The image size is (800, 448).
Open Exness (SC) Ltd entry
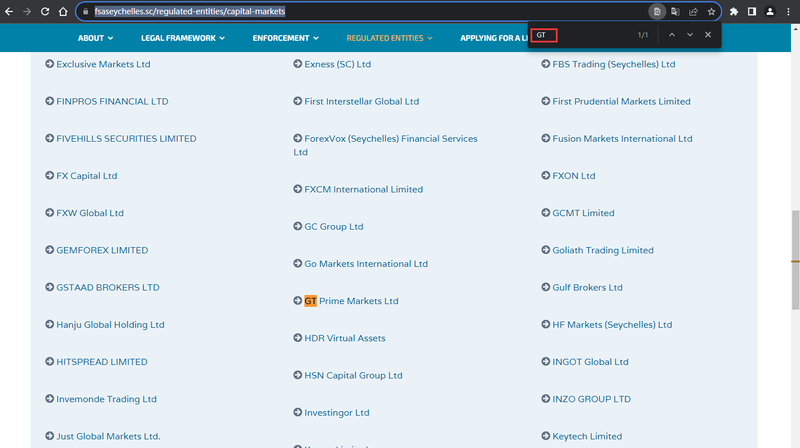click(x=337, y=64)
